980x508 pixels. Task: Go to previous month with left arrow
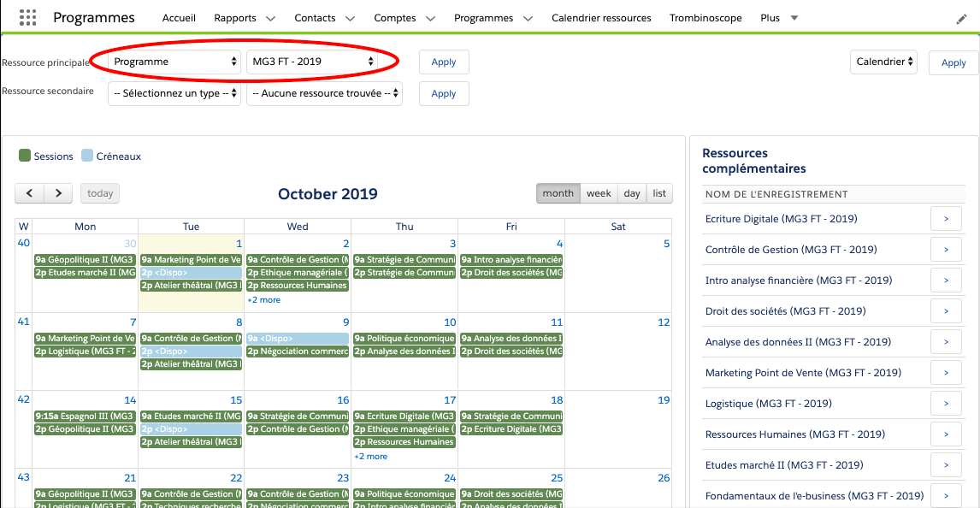point(30,193)
